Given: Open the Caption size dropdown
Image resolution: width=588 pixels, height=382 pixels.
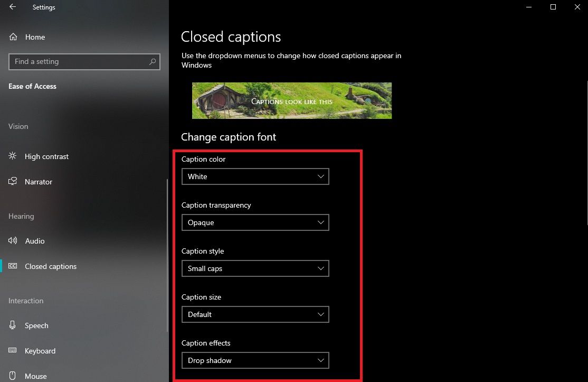Looking at the screenshot, I should 255,314.
